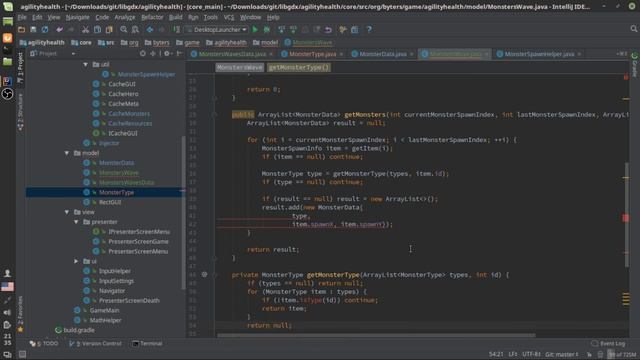Select CacheMonsters in the project tree
The width and height of the screenshot is (640, 360).
point(129,113)
